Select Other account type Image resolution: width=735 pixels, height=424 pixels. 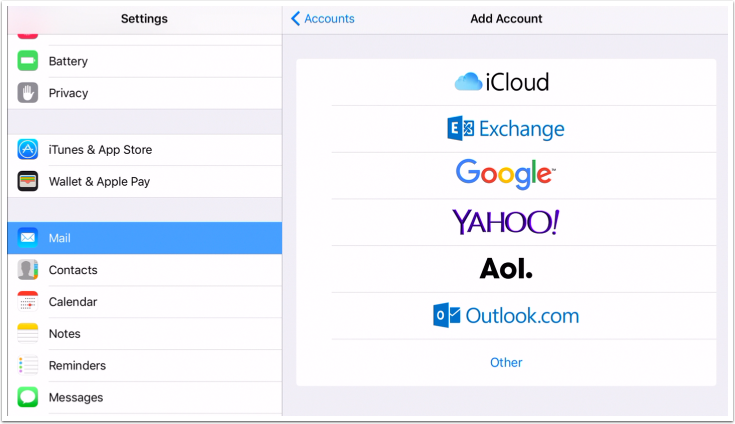(x=506, y=362)
